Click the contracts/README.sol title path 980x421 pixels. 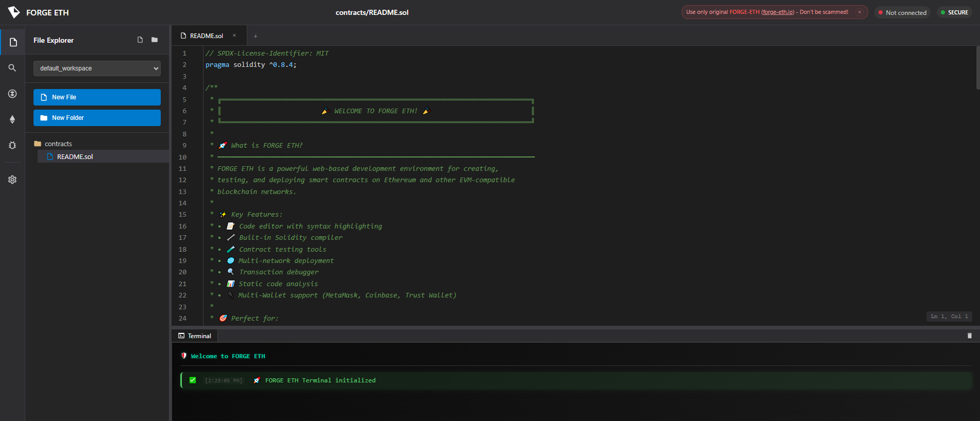[372, 12]
